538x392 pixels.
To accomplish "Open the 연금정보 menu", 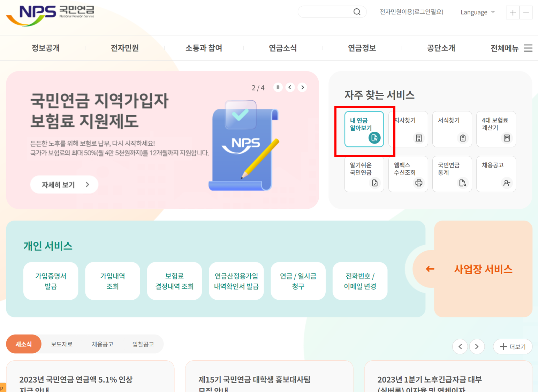I will pos(362,48).
